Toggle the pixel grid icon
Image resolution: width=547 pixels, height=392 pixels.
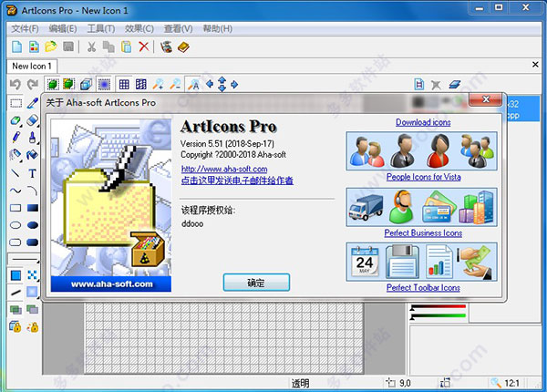tap(124, 84)
